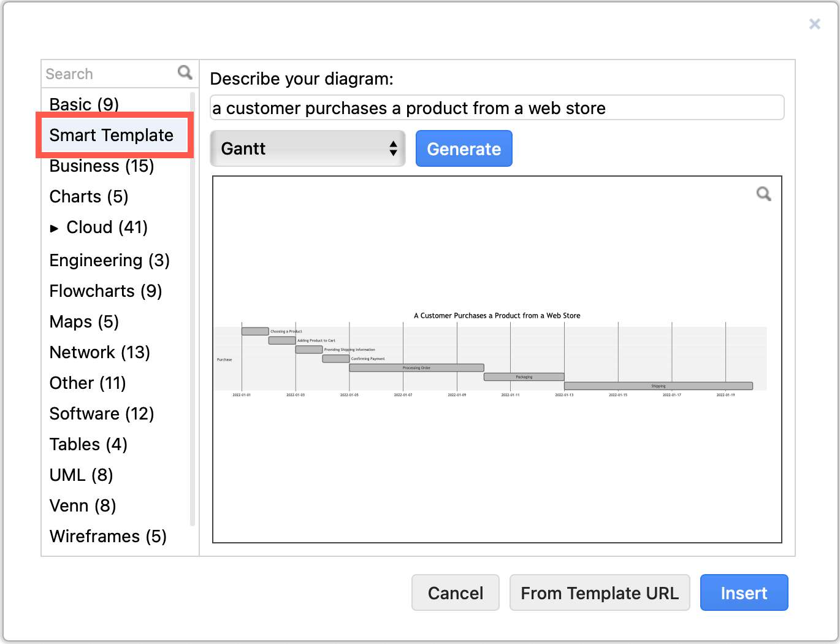Click inside the diagram description field
Screen dimensions: 840x644
497,107
